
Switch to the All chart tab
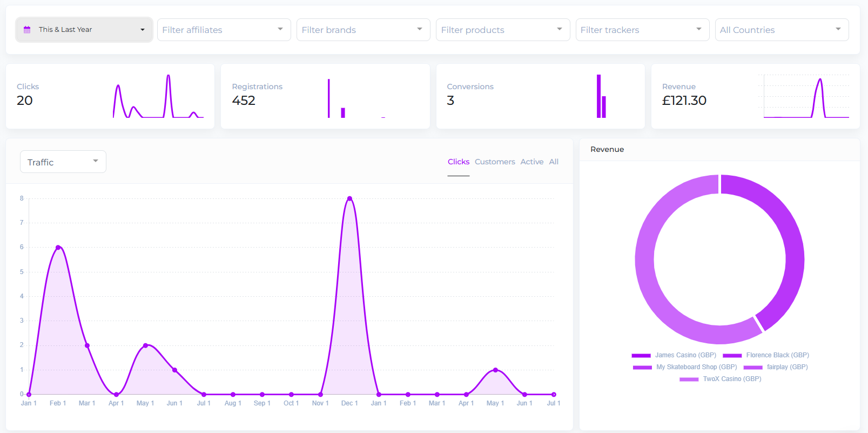click(554, 162)
